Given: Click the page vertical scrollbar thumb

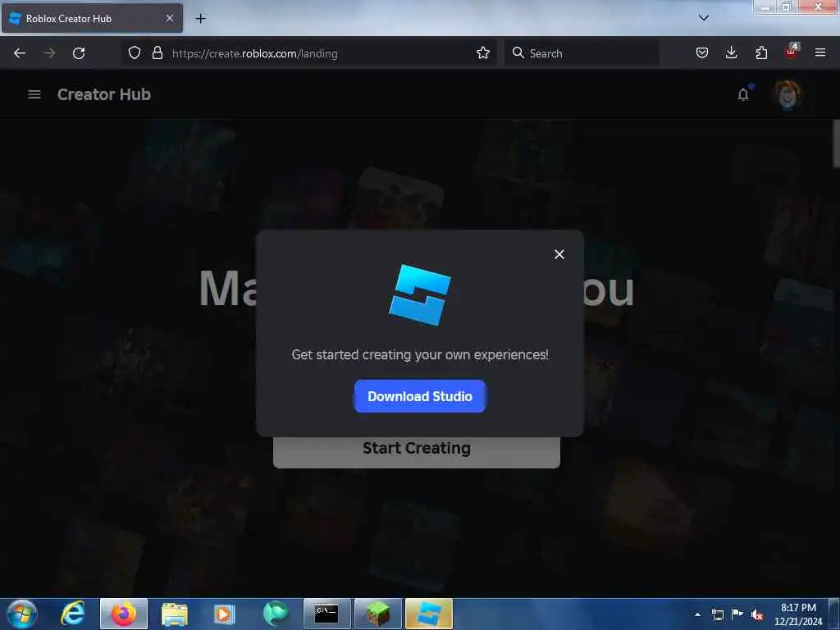Looking at the screenshot, I should 836,144.
